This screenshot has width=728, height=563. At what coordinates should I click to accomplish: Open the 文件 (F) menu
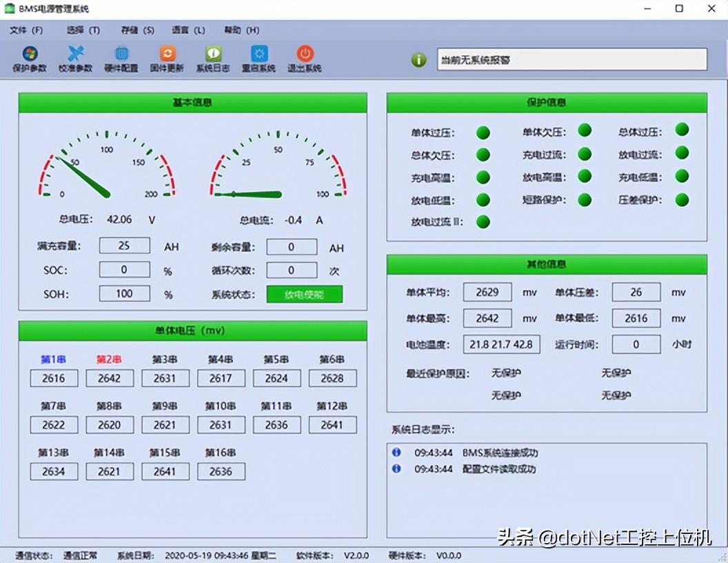click(26, 30)
